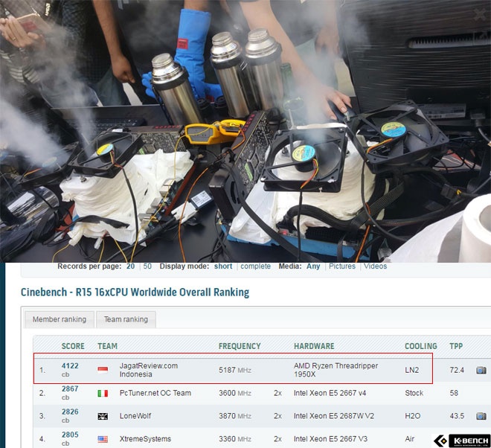Open JagatReview.com Indonesia team
Image resolution: width=491 pixels, height=448 pixels.
149,370
